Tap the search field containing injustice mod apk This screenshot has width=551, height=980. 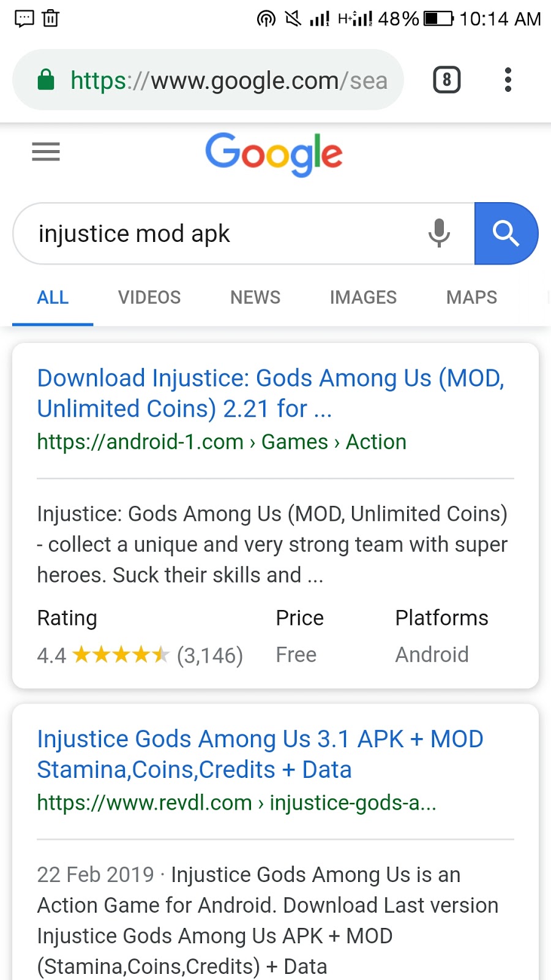point(214,233)
